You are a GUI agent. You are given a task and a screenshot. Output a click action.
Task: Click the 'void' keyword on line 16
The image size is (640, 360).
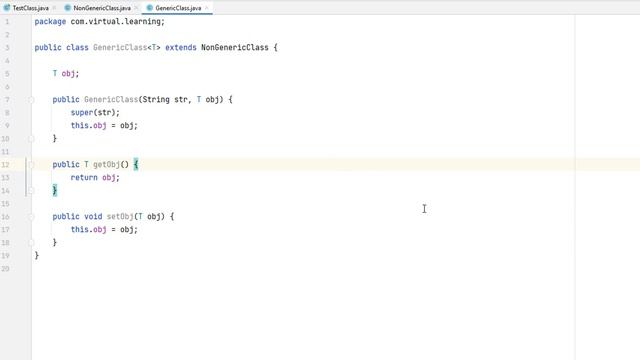pyautogui.click(x=93, y=217)
